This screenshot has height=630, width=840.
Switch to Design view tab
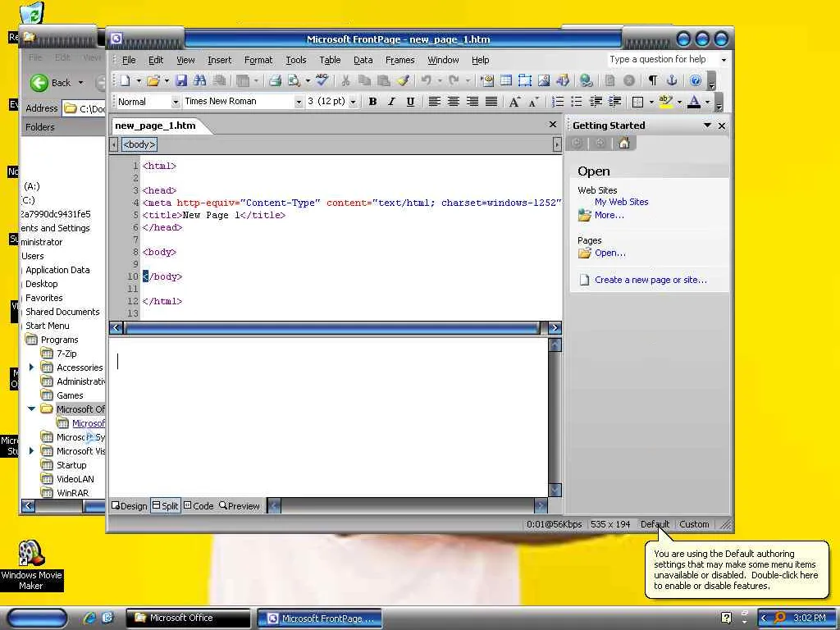pos(129,505)
